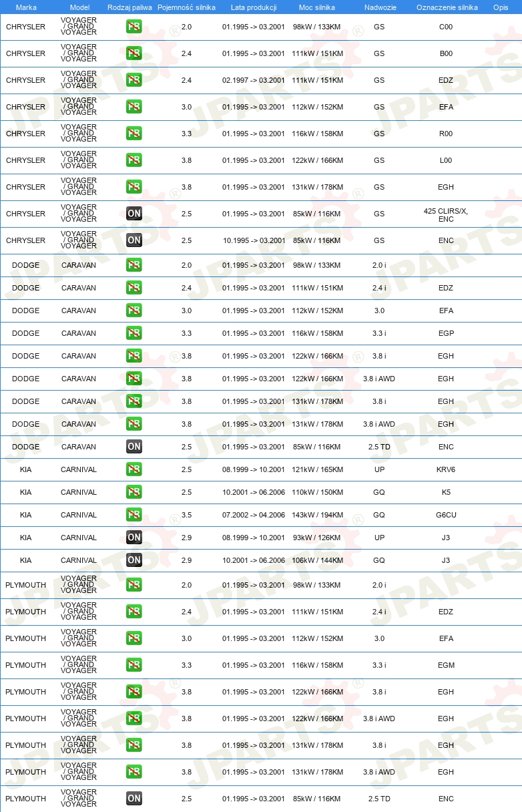
Task: Click the Plymouth '2.5 TD' body cell
Action: 379,799
